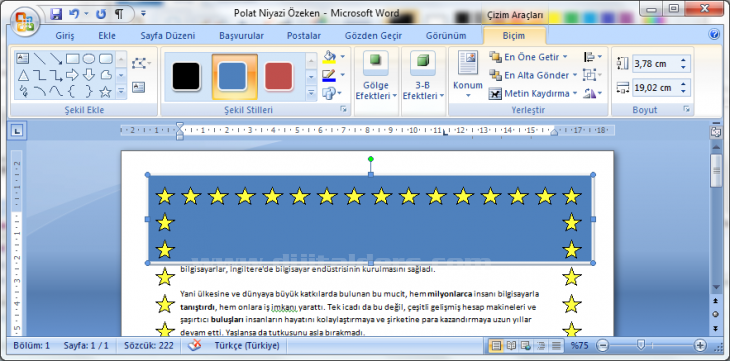Switch to the Sayfa Düzeni tab
This screenshot has height=361, width=730.
[x=168, y=36]
